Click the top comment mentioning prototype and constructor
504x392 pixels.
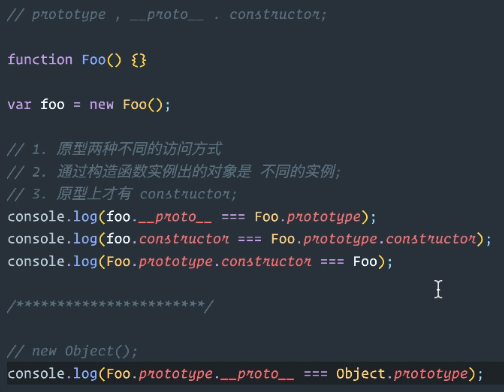167,15
